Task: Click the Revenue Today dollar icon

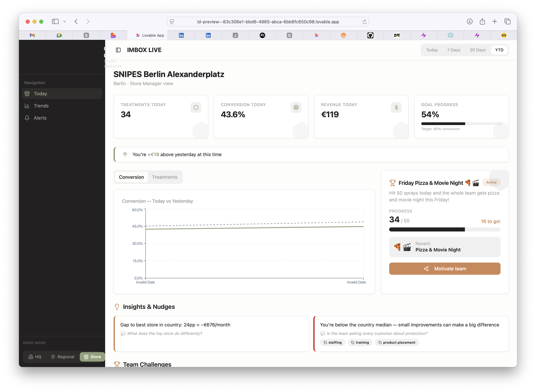Action: pos(396,107)
